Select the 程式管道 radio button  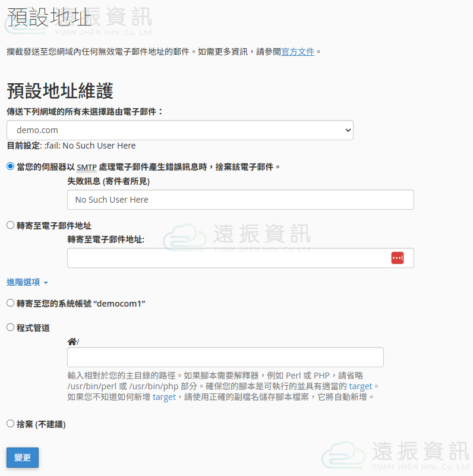(10, 327)
